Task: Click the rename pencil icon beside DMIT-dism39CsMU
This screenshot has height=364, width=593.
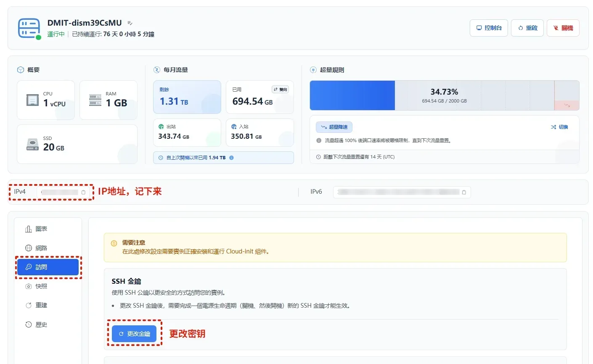Action: [x=130, y=23]
